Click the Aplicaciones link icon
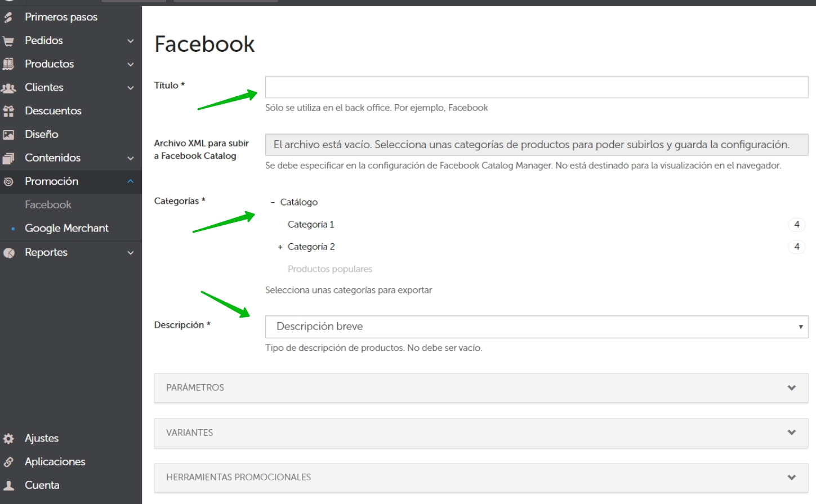816x504 pixels. click(8, 462)
